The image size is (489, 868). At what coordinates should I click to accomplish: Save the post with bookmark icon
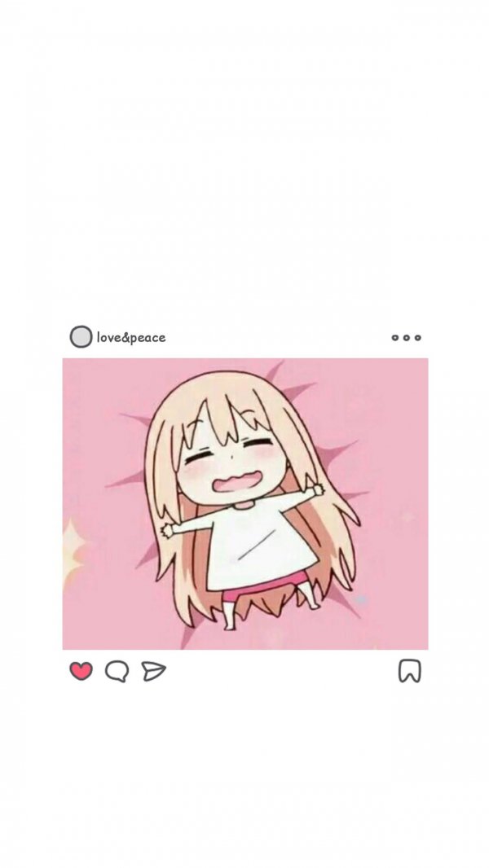click(409, 671)
